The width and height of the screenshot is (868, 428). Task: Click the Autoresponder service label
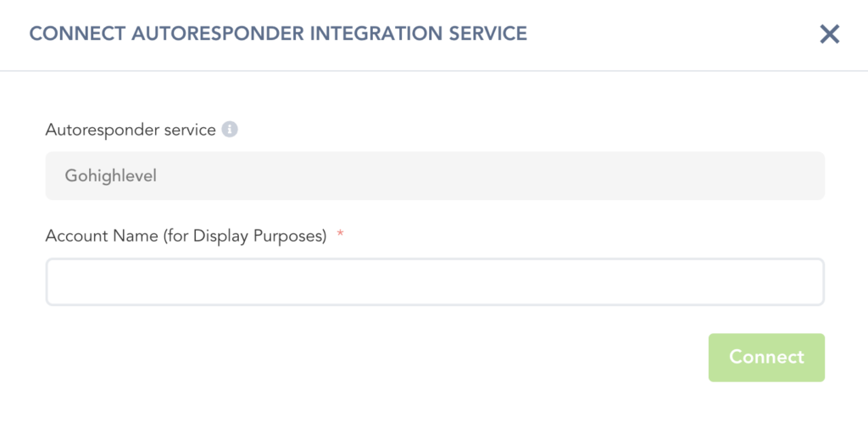pos(131,131)
